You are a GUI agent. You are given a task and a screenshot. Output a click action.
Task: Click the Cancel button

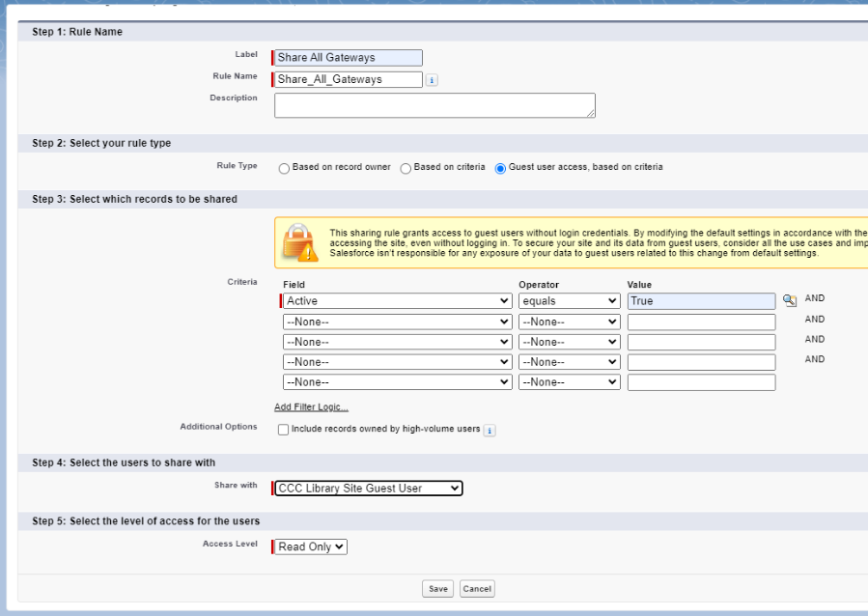tap(477, 589)
